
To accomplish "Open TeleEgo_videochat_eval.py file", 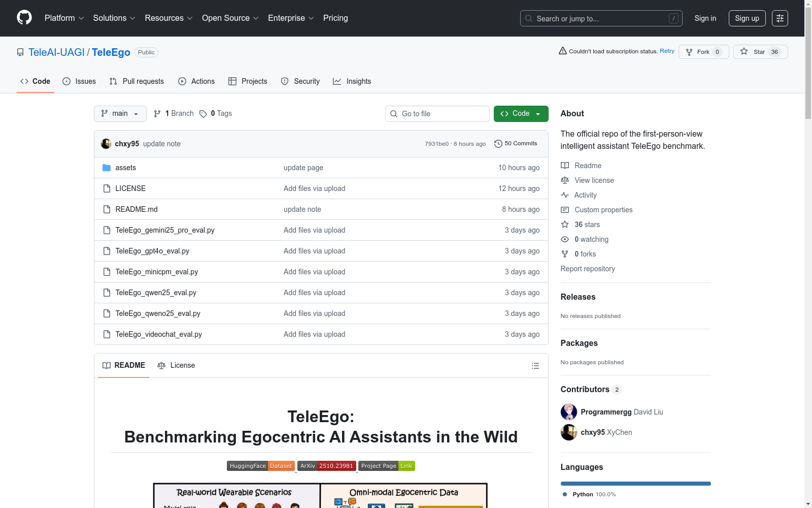I will [x=159, y=334].
